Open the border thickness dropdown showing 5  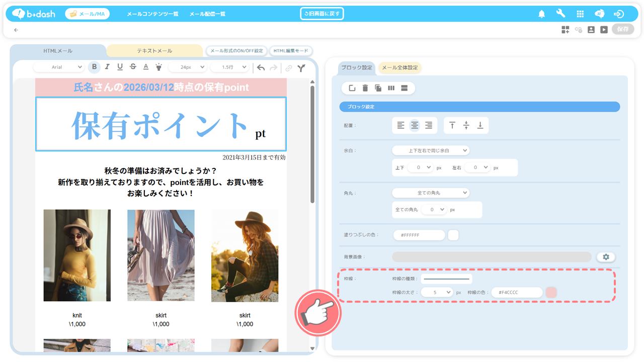click(436, 292)
